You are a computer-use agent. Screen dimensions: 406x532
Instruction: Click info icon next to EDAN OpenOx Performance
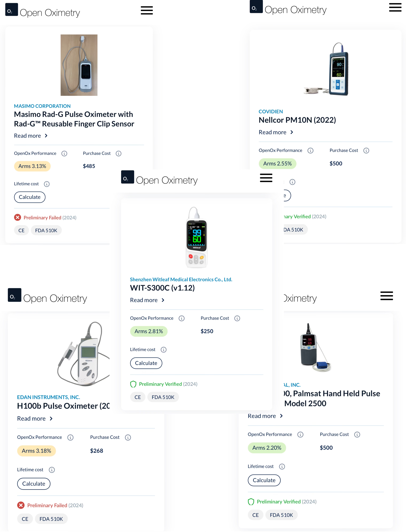70,437
